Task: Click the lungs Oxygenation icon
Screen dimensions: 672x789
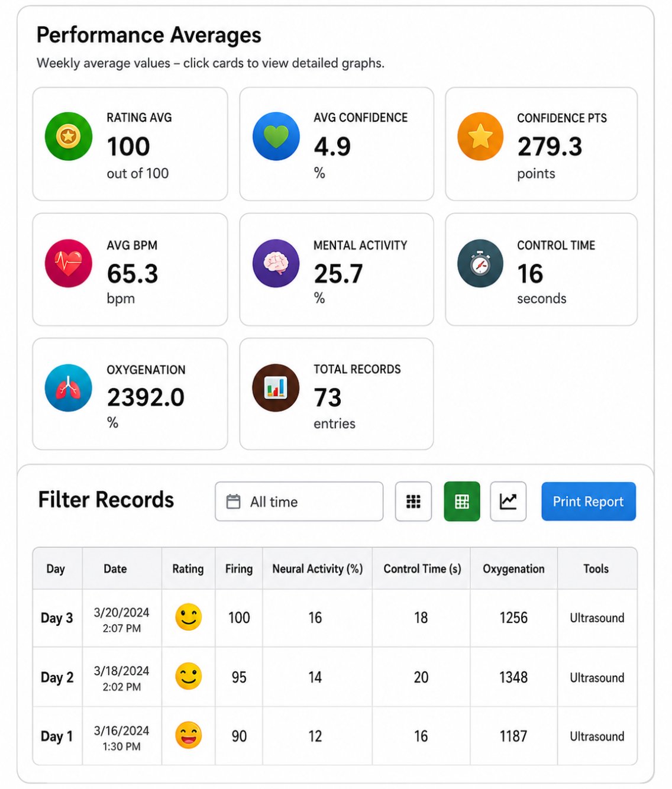Action: pos(69,388)
